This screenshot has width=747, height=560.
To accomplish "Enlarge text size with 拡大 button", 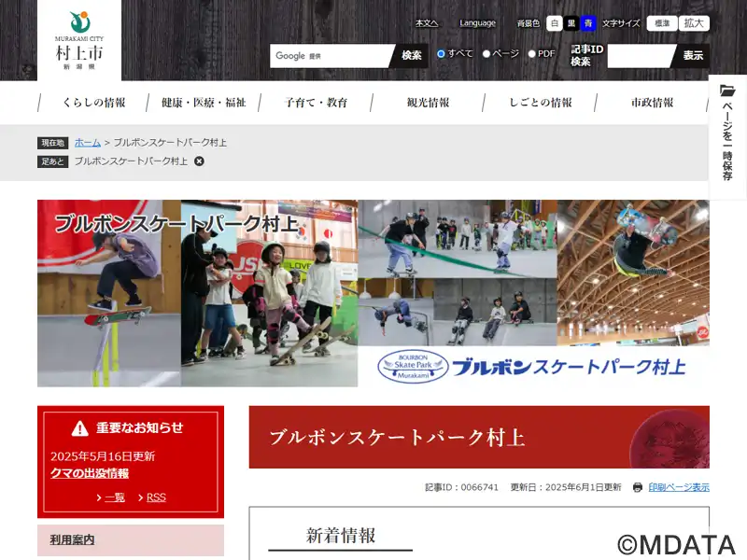I will (694, 23).
